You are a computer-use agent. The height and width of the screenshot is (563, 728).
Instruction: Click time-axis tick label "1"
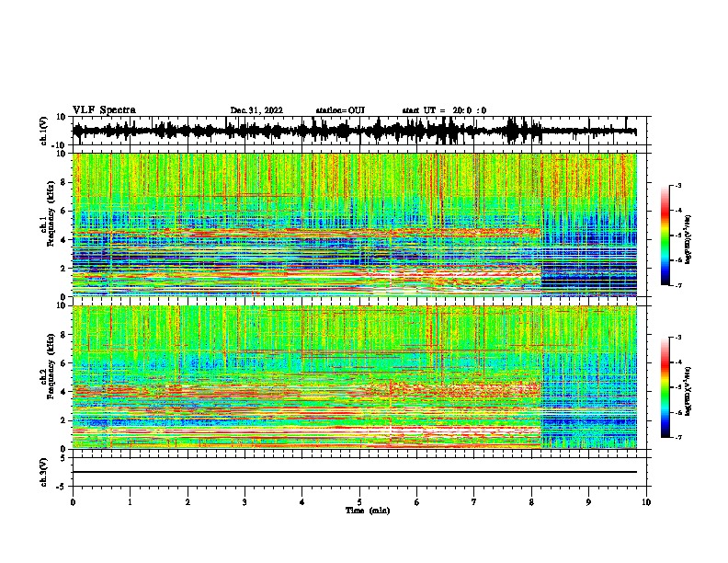click(x=130, y=502)
